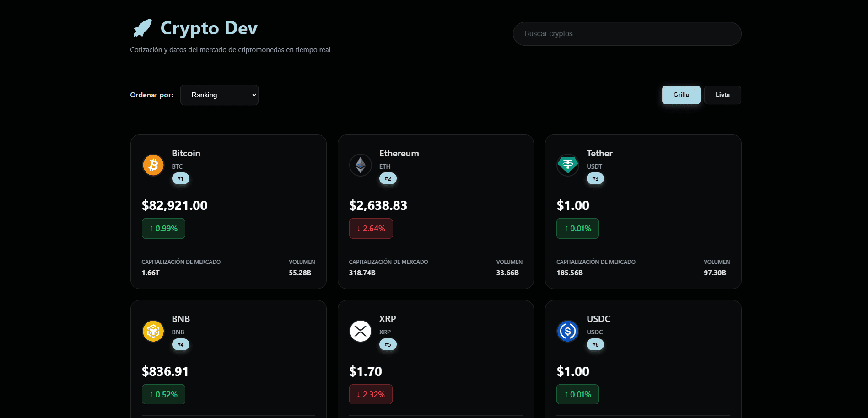Viewport: 868px width, 418px height.
Task: Click the Bitcoin name heading
Action: click(186, 153)
